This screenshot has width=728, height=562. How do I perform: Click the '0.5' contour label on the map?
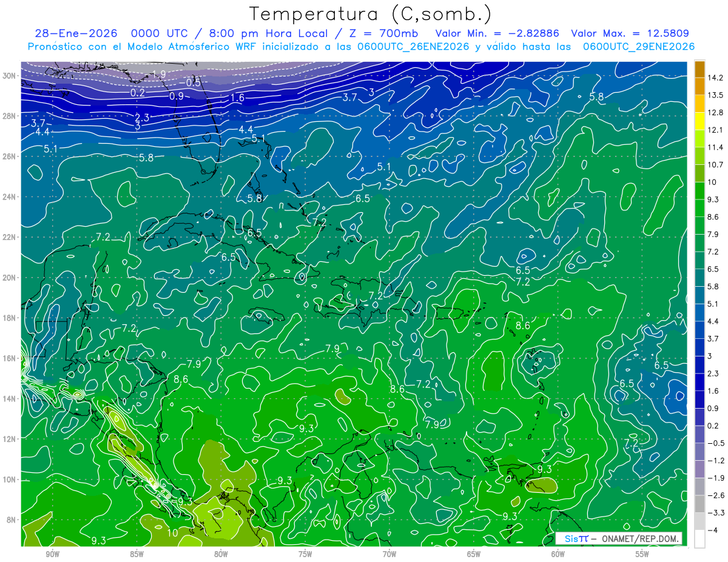(x=194, y=82)
